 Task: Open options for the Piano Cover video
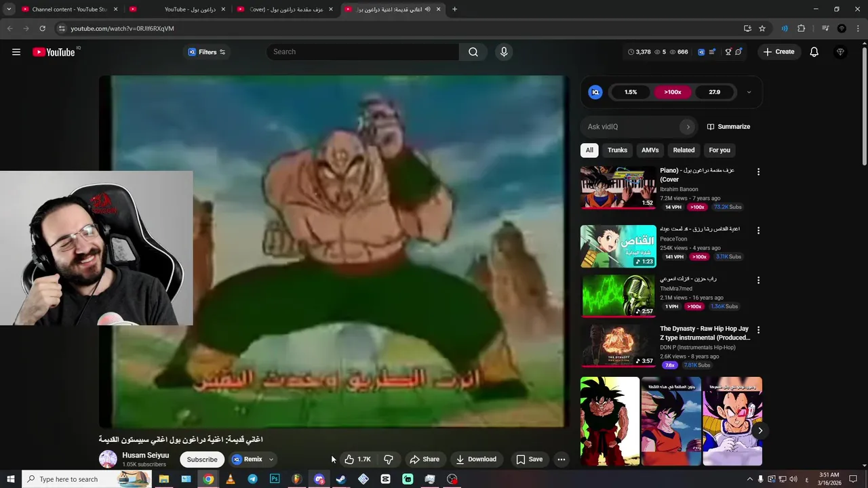pos(758,172)
